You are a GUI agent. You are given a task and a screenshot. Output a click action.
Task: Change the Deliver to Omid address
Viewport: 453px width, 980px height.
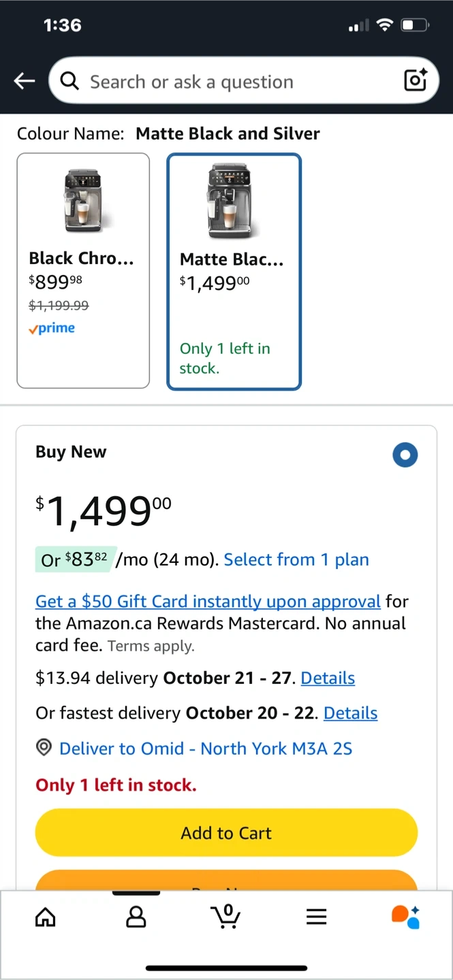click(x=206, y=749)
